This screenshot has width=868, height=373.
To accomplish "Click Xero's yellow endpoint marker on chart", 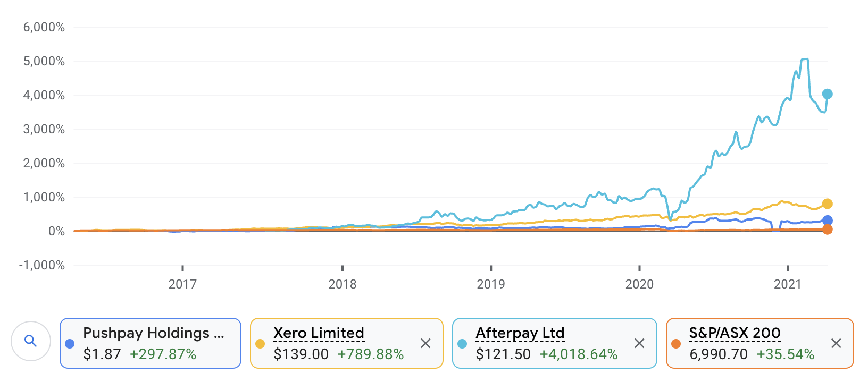I will pyautogui.click(x=827, y=204).
